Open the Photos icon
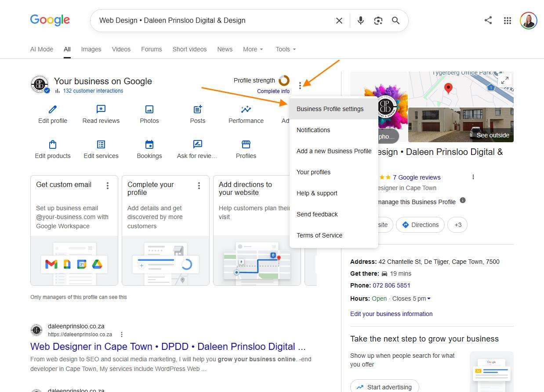Screen dimensions: 544x392 tap(149, 109)
